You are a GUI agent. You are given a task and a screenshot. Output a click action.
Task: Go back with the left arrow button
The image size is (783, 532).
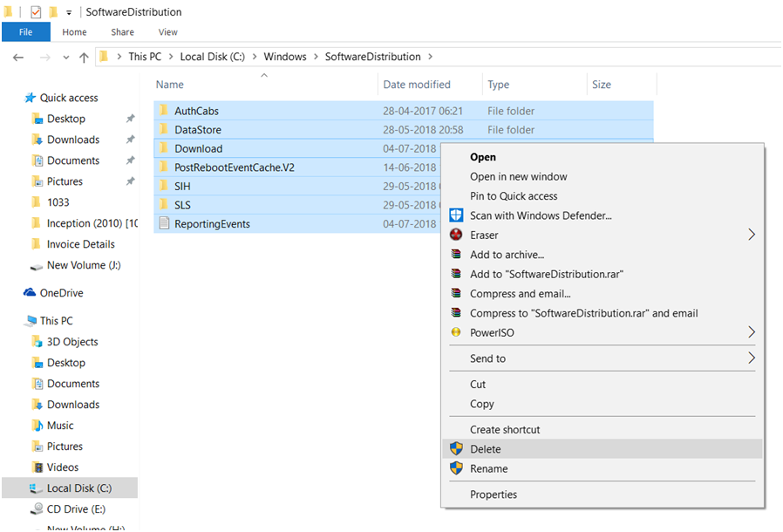[x=18, y=57]
